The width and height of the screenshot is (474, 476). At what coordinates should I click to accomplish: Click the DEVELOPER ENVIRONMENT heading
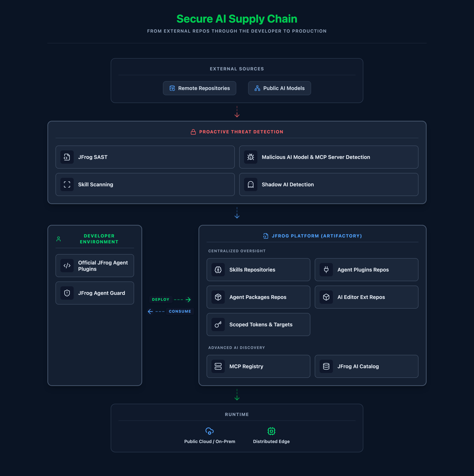(x=99, y=239)
